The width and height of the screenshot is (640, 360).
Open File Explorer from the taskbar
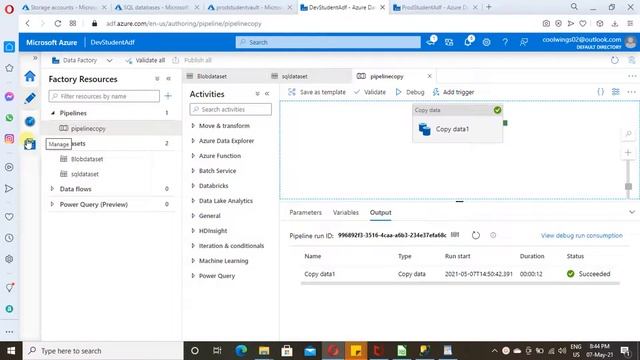(x=264, y=351)
